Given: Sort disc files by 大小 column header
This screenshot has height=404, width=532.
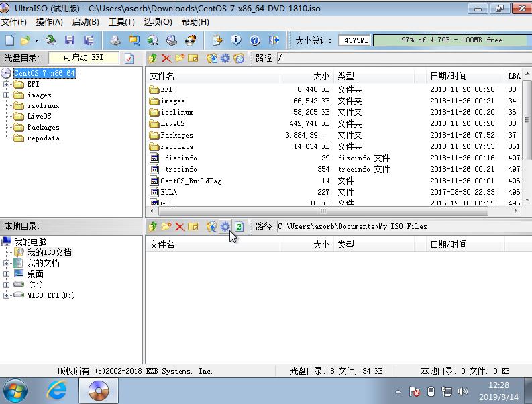Looking at the screenshot, I should (x=307, y=76).
